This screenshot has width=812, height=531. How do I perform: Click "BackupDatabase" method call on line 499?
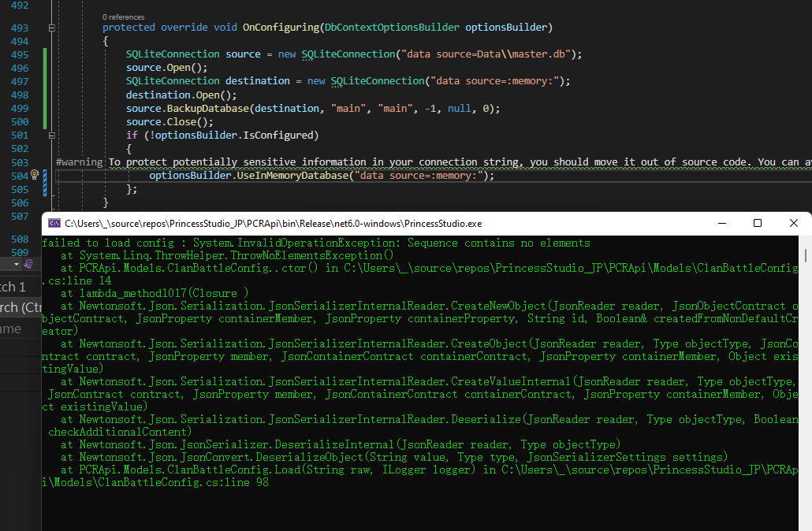[207, 109]
